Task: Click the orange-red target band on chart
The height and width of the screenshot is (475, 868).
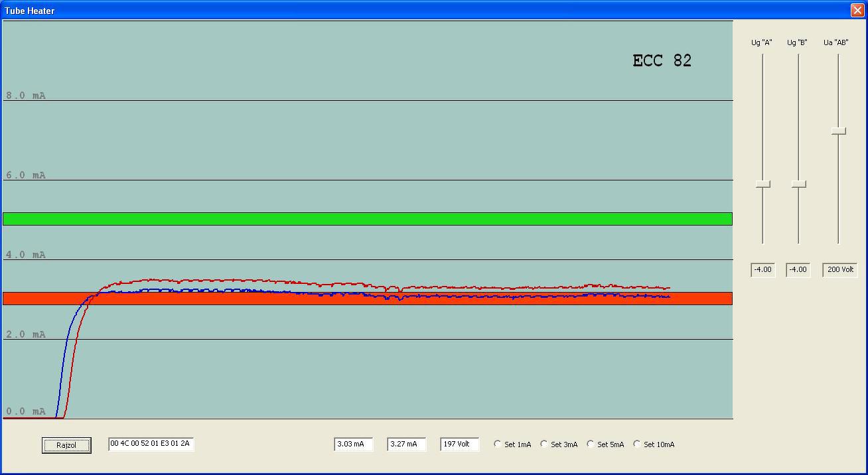Action: point(368,299)
